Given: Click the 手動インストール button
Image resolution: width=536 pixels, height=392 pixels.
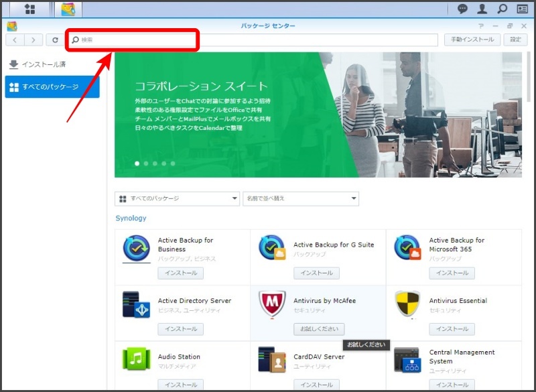Looking at the screenshot, I should coord(472,40).
